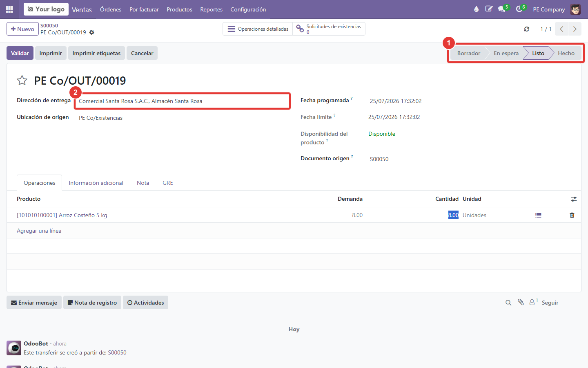The height and width of the screenshot is (368, 588).
Task: Click the Dirección de entrega field
Action: click(182, 101)
